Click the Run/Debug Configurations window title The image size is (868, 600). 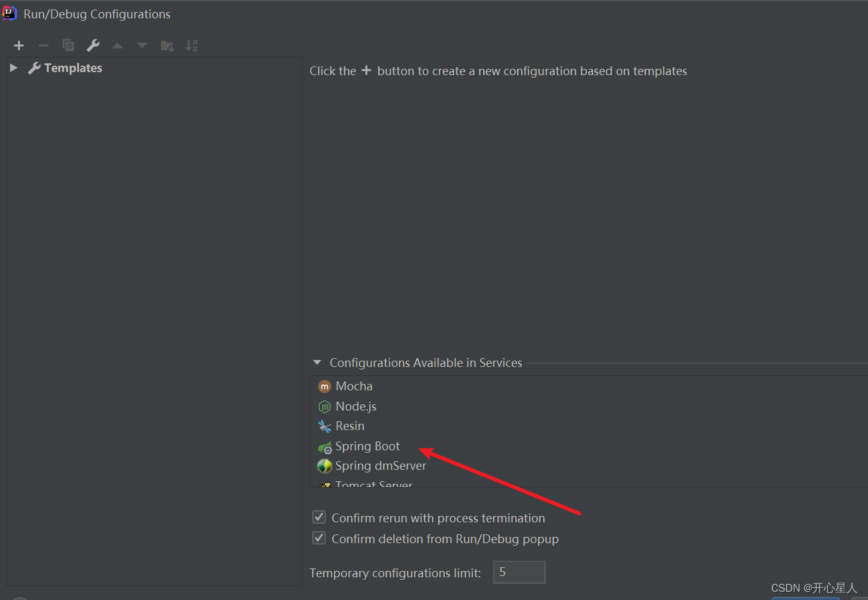coord(97,14)
